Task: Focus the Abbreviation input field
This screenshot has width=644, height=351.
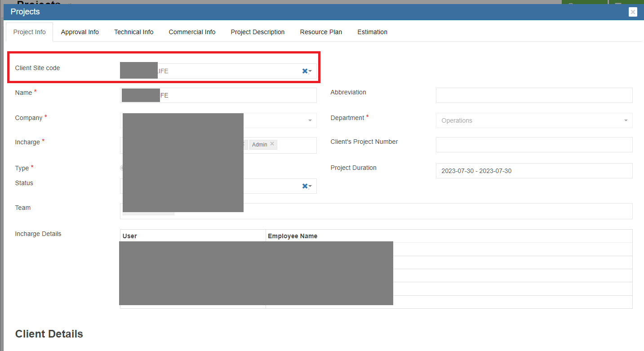Action: [534, 95]
